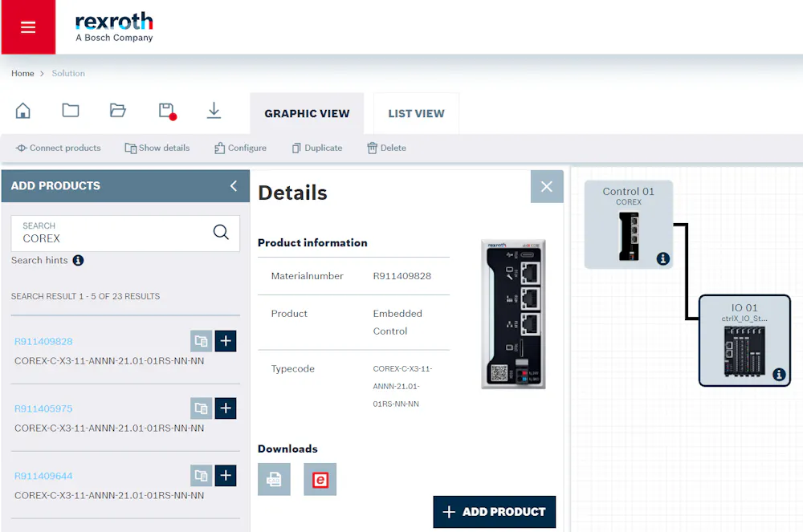The height and width of the screenshot is (532, 803).
Task: Click the Materialnumber value R911409828
Action: 402,276
